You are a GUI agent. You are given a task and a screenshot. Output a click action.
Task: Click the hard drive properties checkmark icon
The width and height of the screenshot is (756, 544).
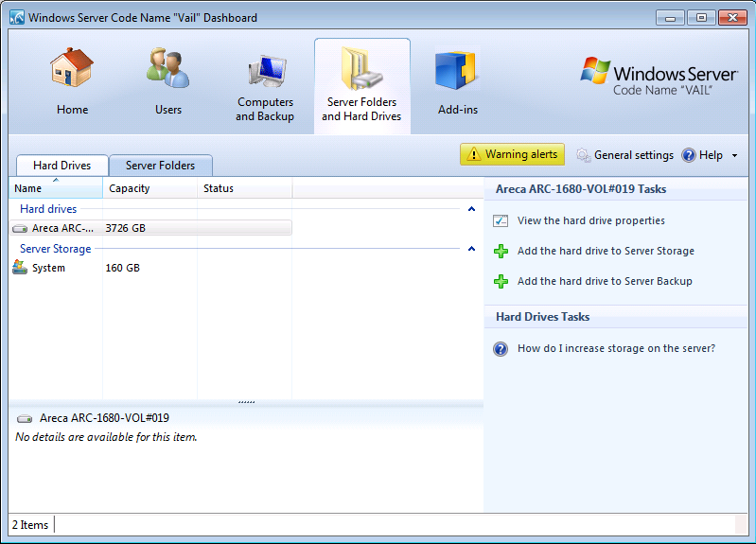501,221
